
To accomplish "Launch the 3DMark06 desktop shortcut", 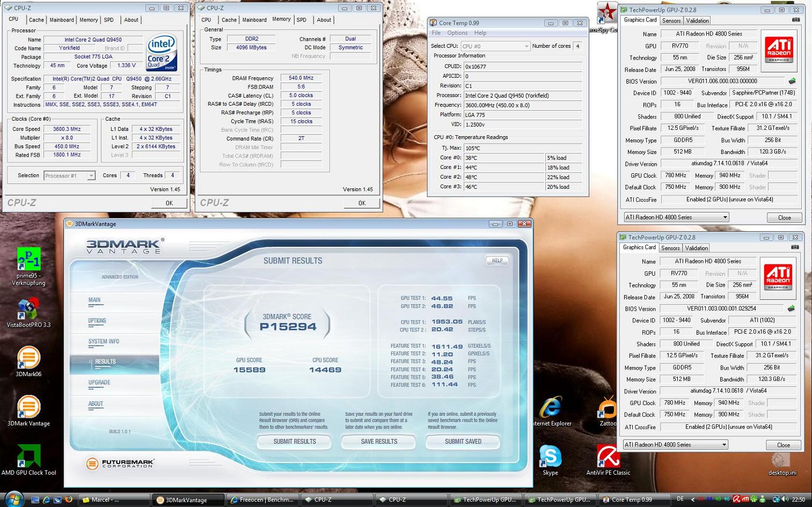I will coord(28,362).
